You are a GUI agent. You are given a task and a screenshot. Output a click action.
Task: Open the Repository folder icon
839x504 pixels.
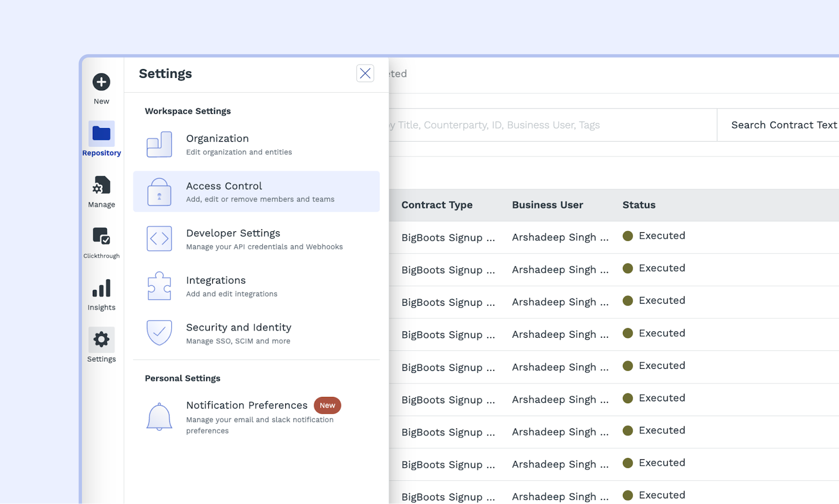coord(101,134)
